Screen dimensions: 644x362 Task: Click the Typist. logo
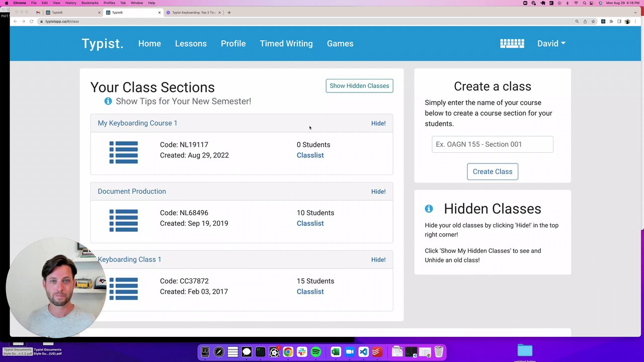103,44
